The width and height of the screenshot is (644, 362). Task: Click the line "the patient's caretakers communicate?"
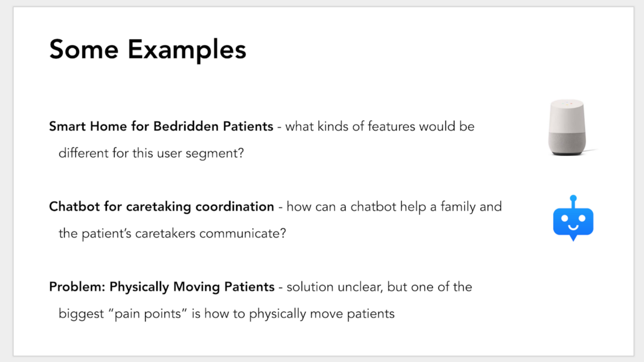tap(172, 234)
